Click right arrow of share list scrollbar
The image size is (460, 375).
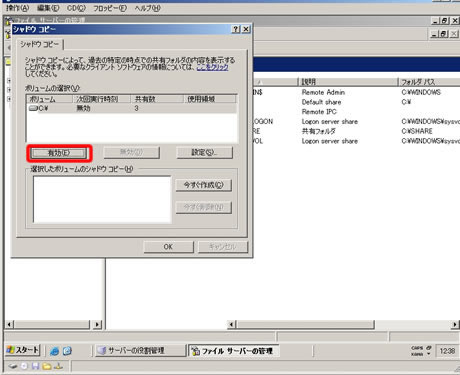[455, 324]
